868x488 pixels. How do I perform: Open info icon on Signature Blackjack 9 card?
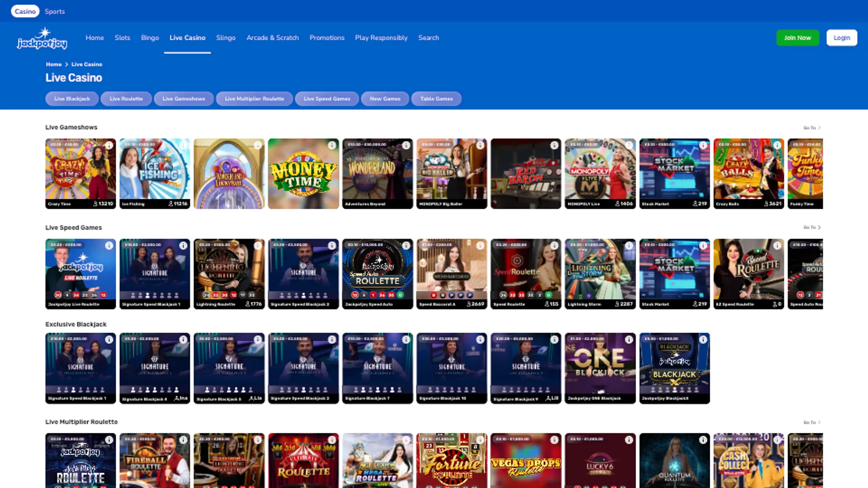click(554, 339)
